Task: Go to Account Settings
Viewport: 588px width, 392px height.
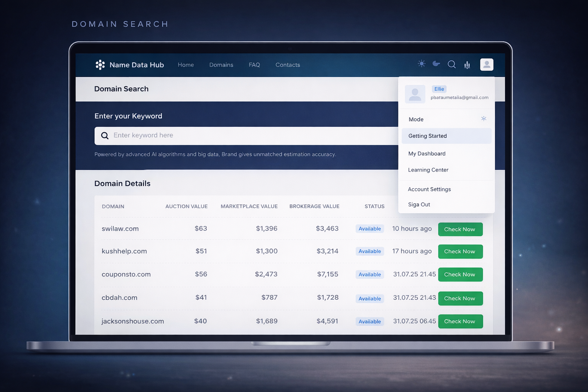Action: coord(429,189)
